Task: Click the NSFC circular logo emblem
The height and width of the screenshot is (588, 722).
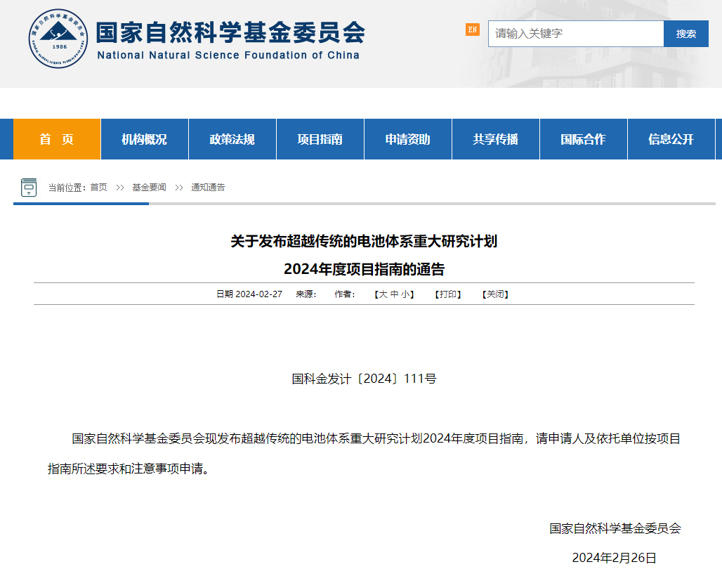Action: (59, 39)
